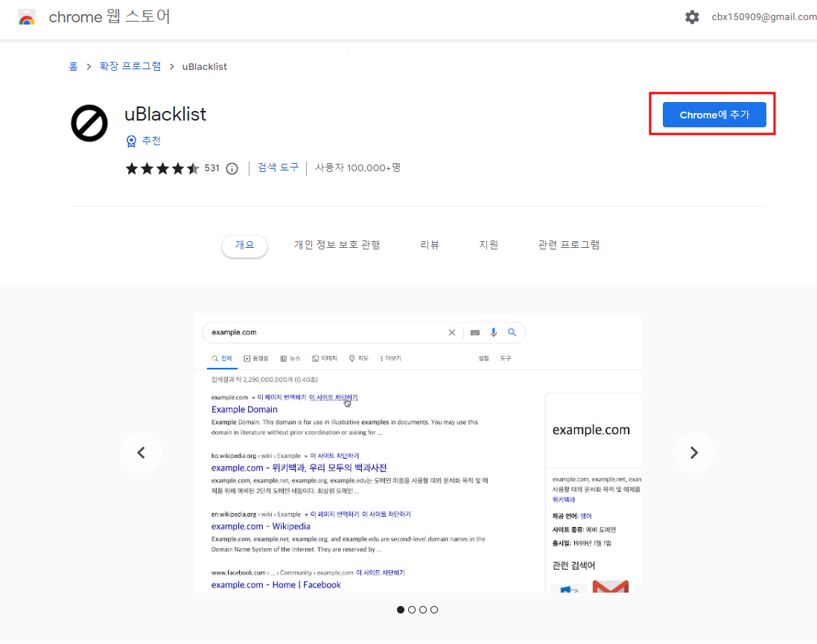The height and width of the screenshot is (644, 817).
Task: Click the rating info circle icon
Action: tap(232, 168)
